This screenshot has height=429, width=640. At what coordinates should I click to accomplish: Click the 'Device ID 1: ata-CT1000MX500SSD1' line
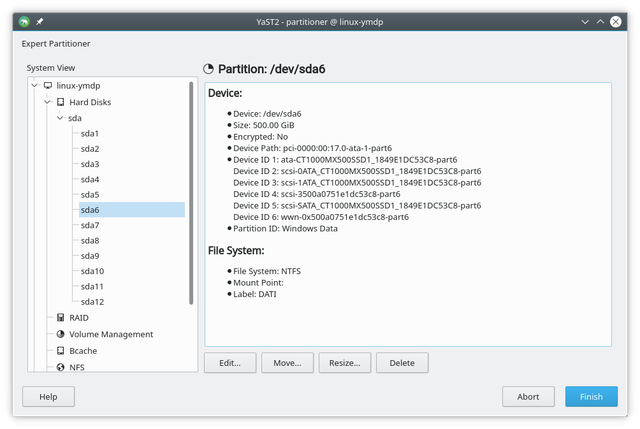(x=345, y=160)
